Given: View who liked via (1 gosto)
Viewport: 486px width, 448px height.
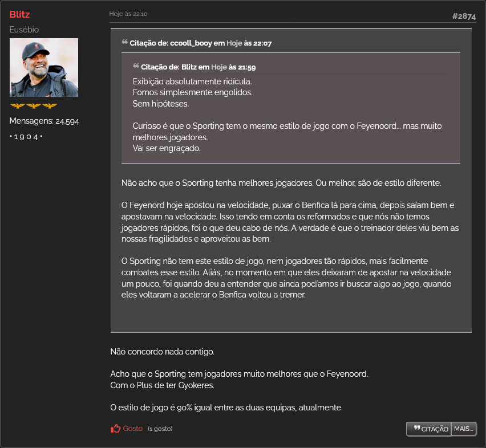Looking at the screenshot, I should tap(160, 429).
